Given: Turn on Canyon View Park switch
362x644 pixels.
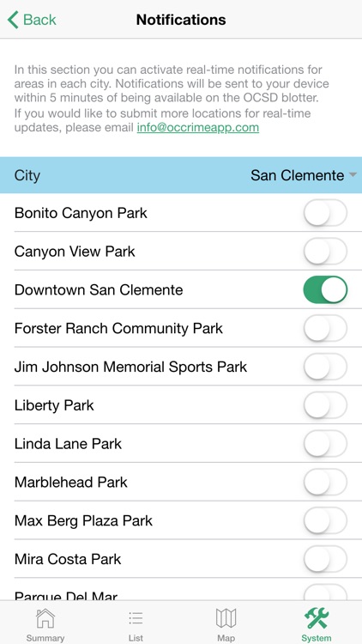Looking at the screenshot, I should point(325,252).
